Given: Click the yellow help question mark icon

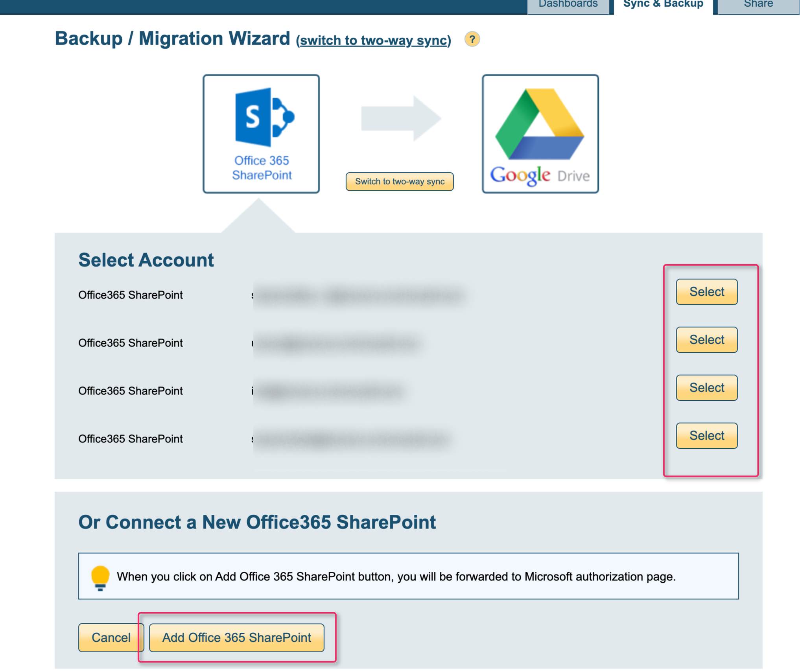Looking at the screenshot, I should (x=472, y=39).
